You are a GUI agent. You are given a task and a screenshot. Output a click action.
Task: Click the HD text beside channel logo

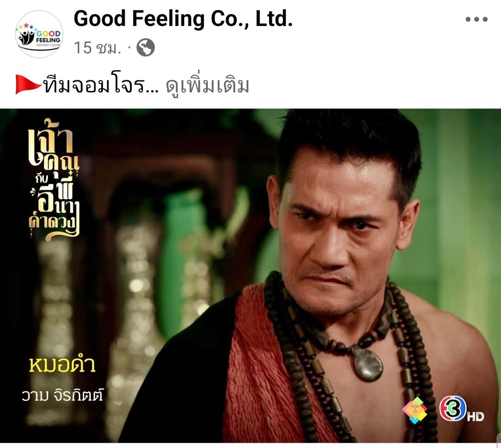tap(475, 416)
